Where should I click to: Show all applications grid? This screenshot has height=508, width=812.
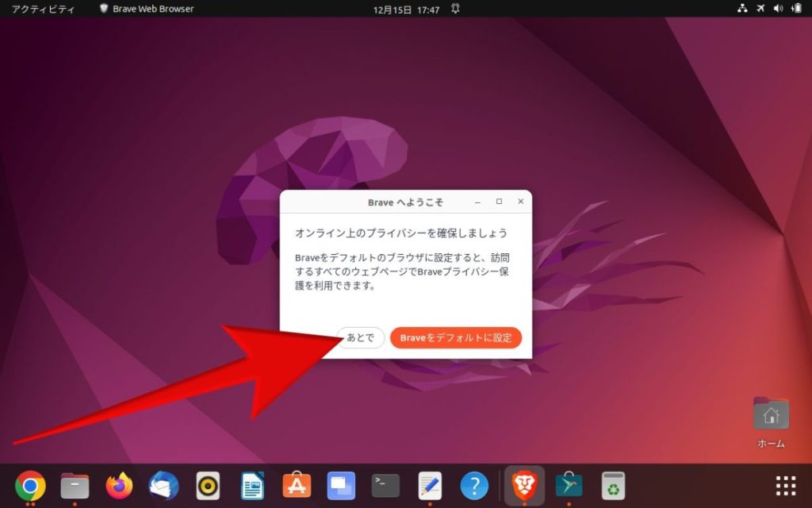tap(786, 486)
